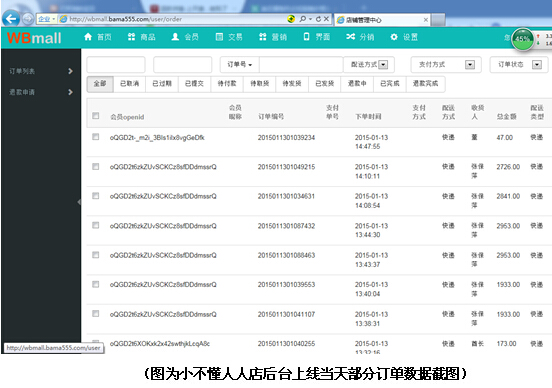Go back with the browser back arrow
The image size is (552, 388).
(11, 19)
